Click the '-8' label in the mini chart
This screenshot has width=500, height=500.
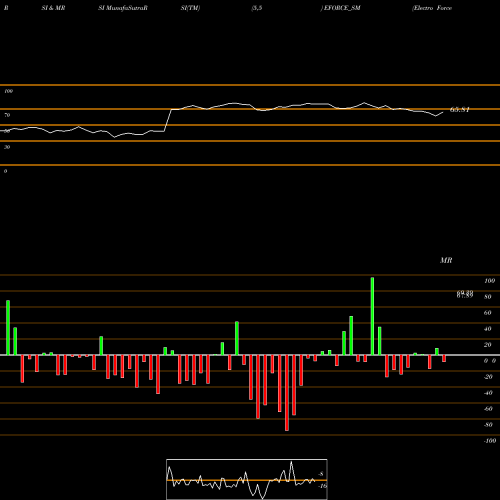321,474
